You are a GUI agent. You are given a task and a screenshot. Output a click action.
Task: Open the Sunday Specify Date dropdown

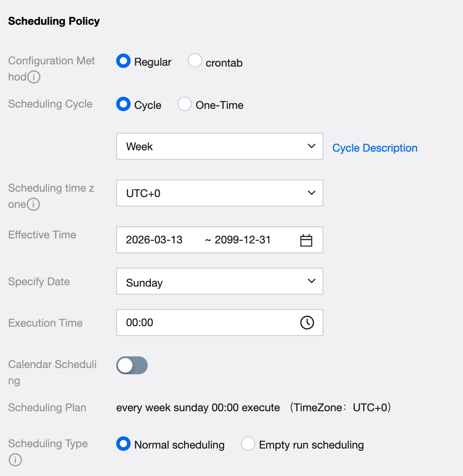(x=219, y=282)
